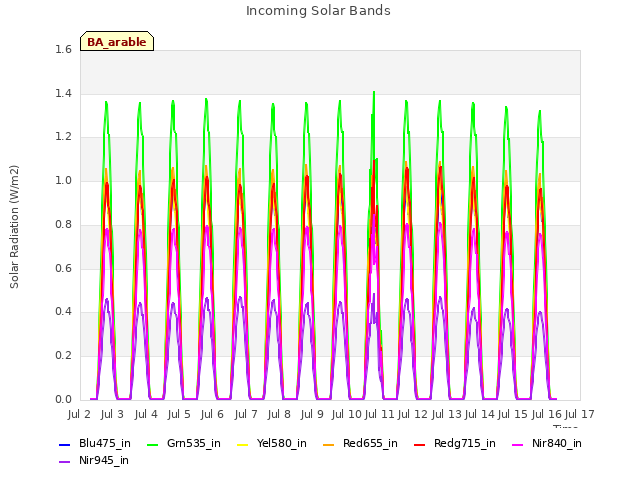Click the red Redg715_in legend color marker
The width and height of the screenshot is (640, 480).
click(x=420, y=444)
